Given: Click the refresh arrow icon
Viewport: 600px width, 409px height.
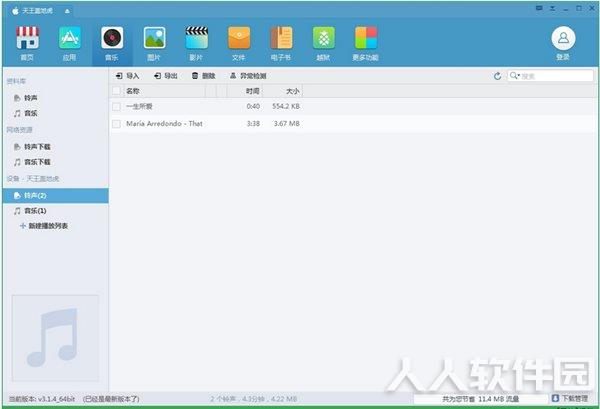Looking at the screenshot, I should (497, 76).
